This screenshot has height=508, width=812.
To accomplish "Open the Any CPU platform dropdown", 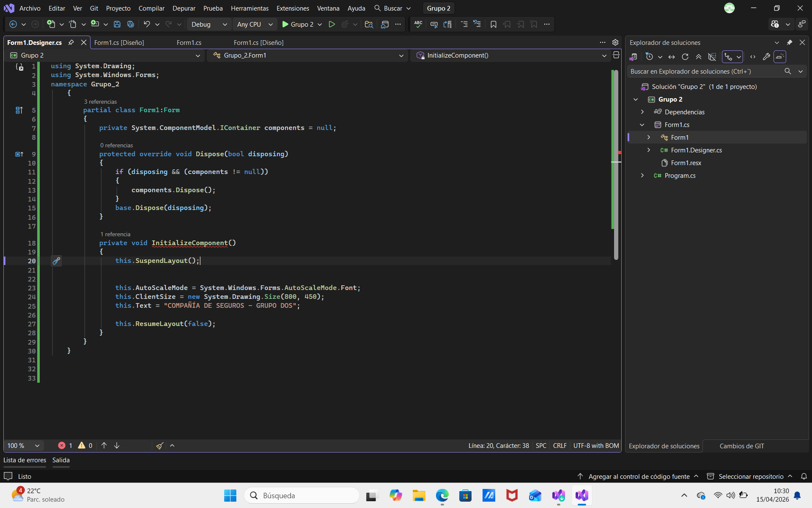I will [255, 25].
